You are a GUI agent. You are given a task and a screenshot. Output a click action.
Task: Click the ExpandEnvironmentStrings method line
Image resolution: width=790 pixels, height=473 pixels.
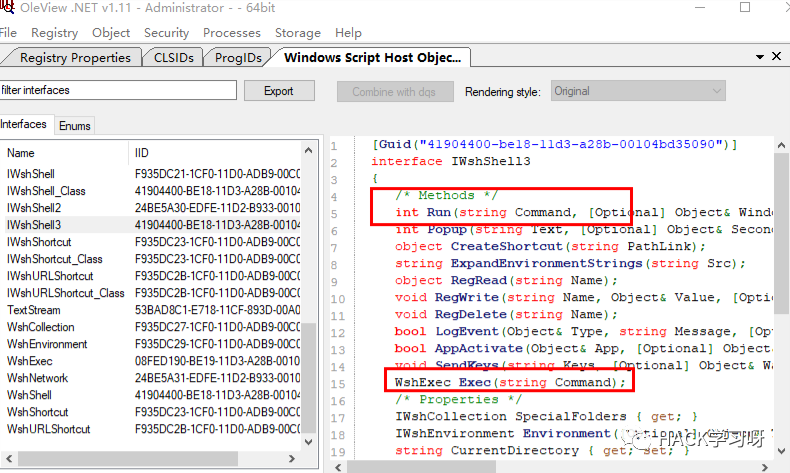point(570,263)
